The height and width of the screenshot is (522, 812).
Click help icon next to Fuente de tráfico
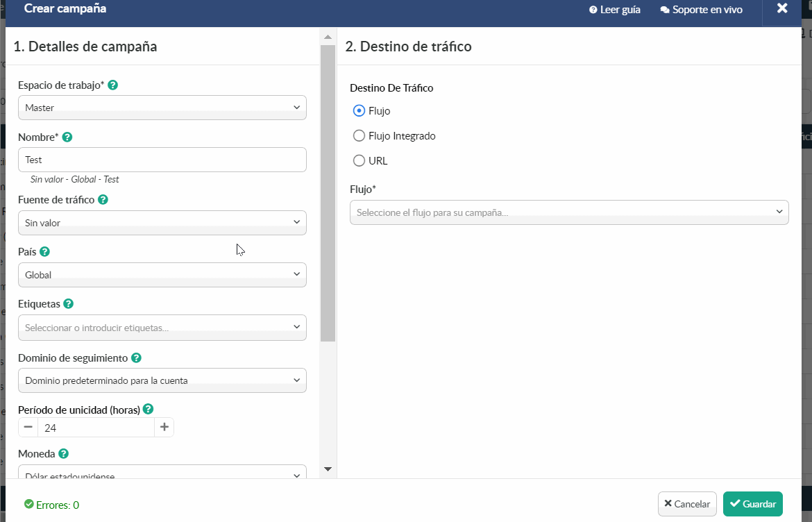pyautogui.click(x=103, y=199)
